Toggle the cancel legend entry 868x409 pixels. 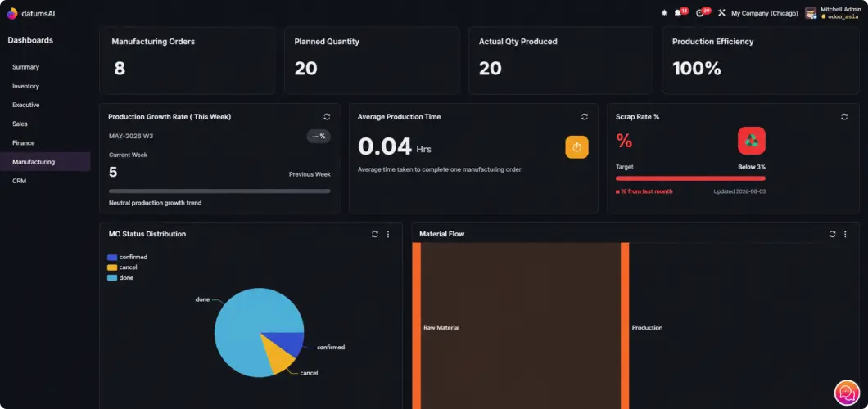pos(122,267)
